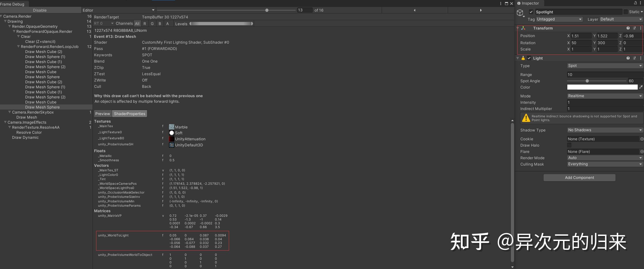Viewport: 644px width, 269px height.
Task: Show only the R channel
Action: [x=145, y=23]
